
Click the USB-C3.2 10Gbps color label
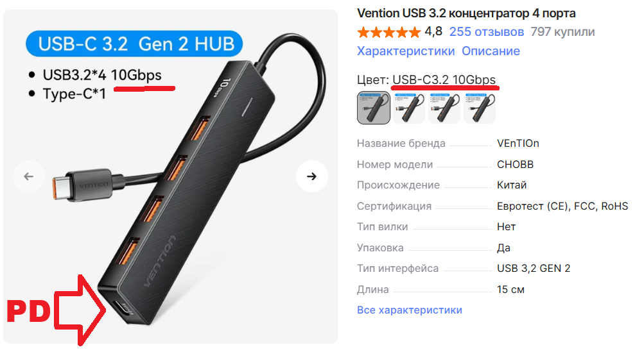(444, 80)
